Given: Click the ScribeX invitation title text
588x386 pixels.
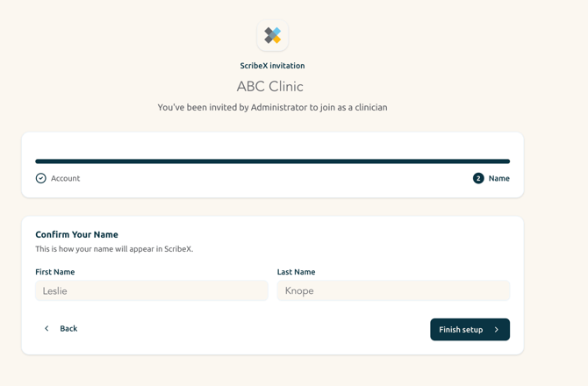Looking at the screenshot, I should pyautogui.click(x=272, y=66).
